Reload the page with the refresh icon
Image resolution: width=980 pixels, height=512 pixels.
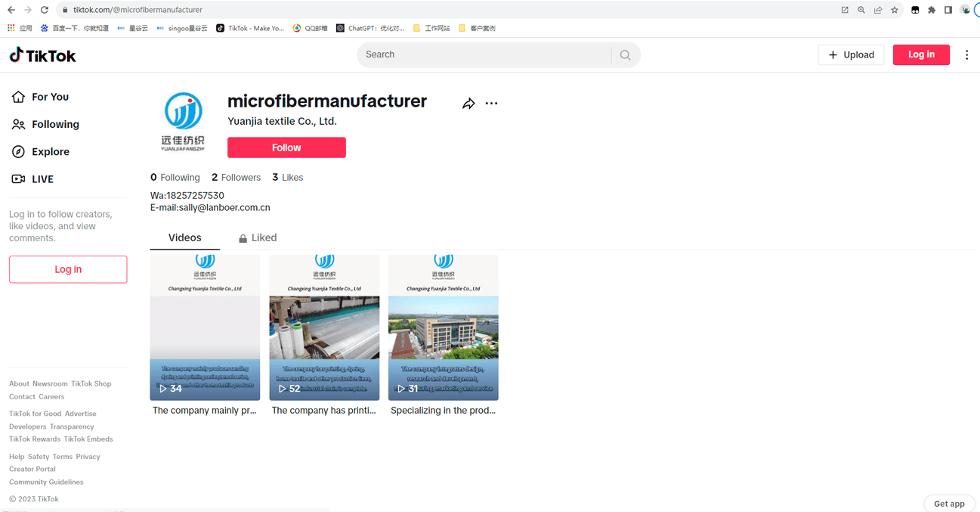(45, 10)
